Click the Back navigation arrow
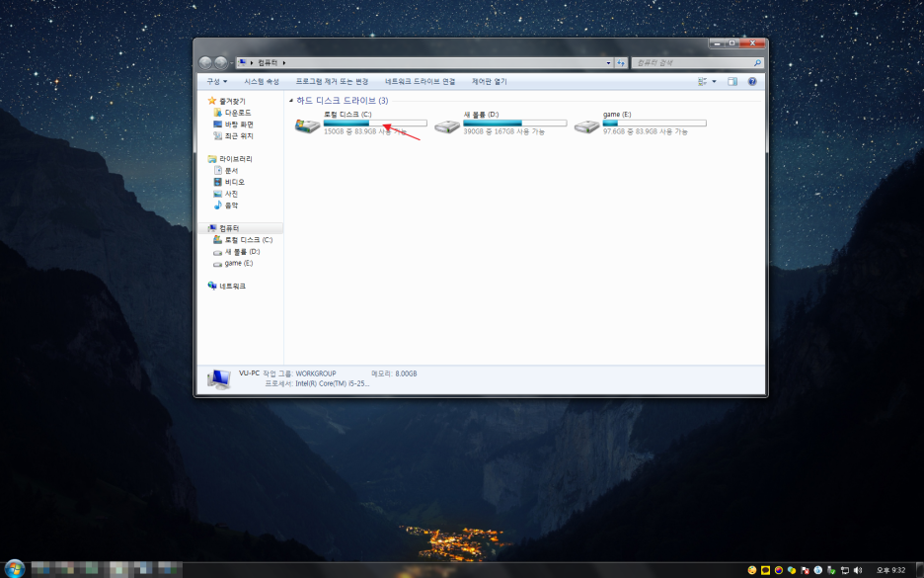Screen dimensions: 924x578 [206, 62]
